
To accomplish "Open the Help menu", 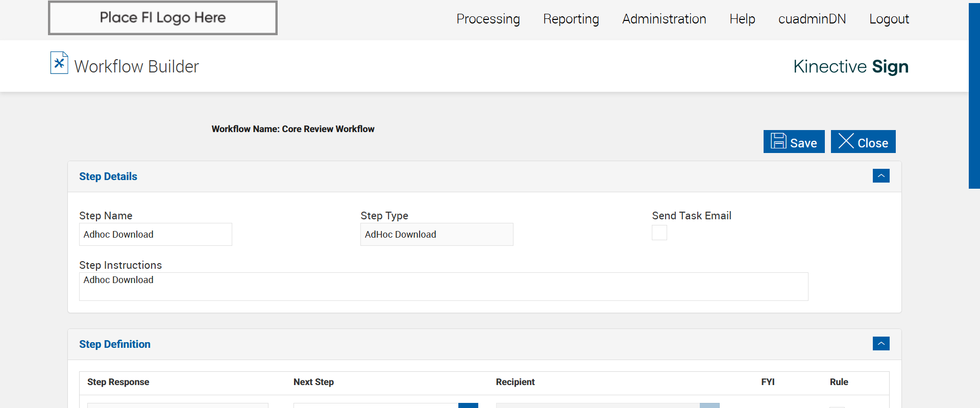I will tap(742, 19).
